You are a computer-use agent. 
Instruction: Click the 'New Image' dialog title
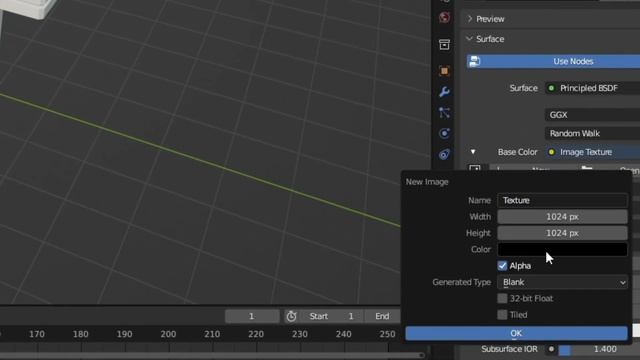pyautogui.click(x=427, y=182)
